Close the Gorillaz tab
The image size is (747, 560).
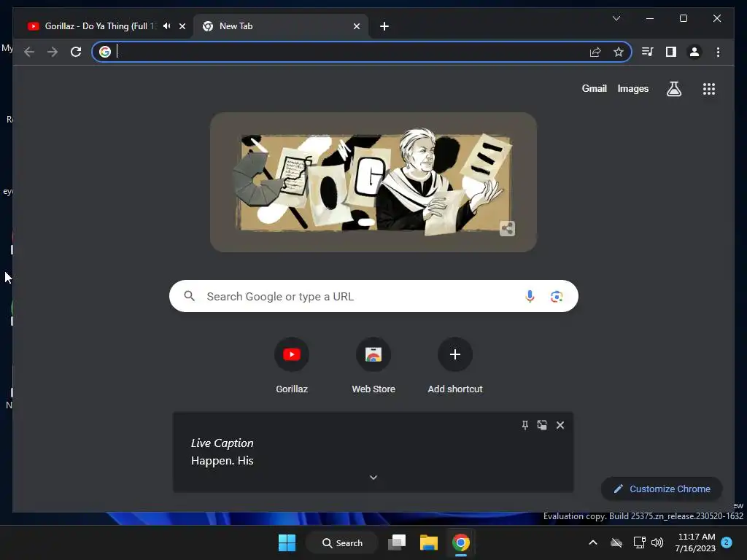tap(182, 26)
